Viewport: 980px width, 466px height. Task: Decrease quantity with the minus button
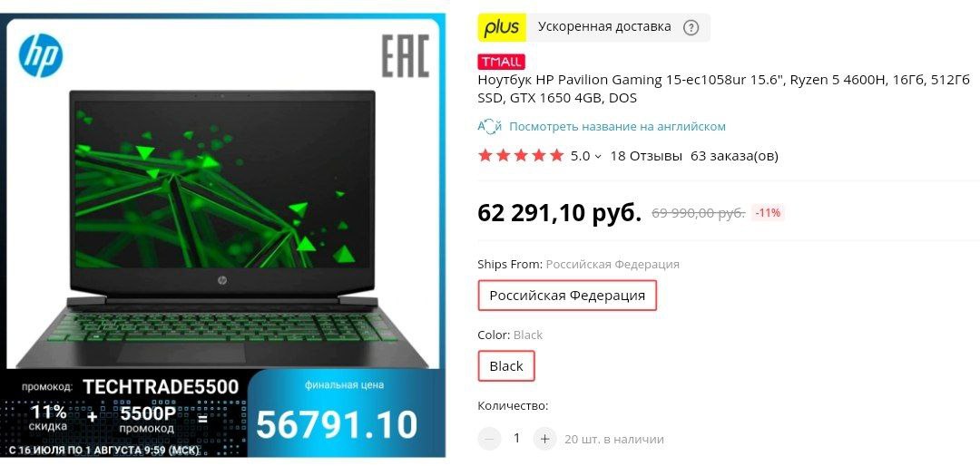[x=489, y=439]
